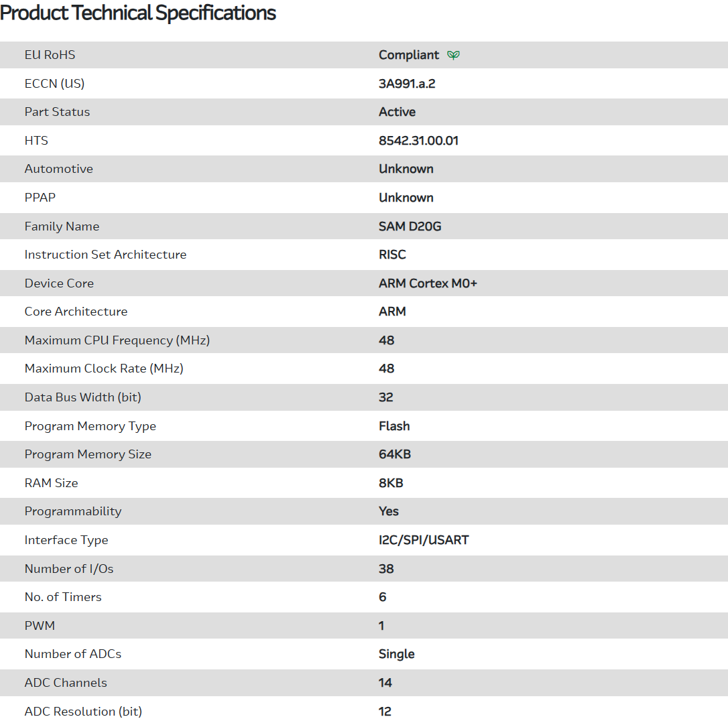Select the Maximum CPU Frequency (MHz) label
728x723 pixels.
(117, 340)
